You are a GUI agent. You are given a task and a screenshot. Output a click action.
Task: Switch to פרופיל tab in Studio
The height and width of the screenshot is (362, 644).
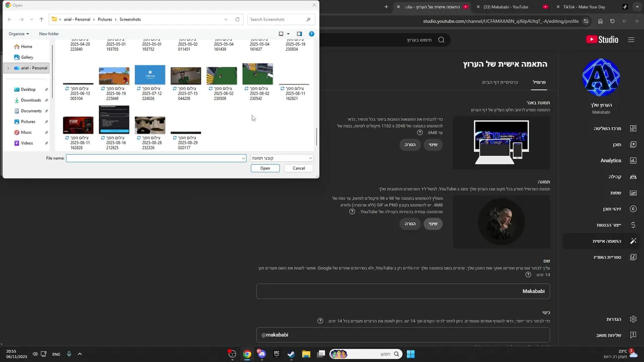539,82
